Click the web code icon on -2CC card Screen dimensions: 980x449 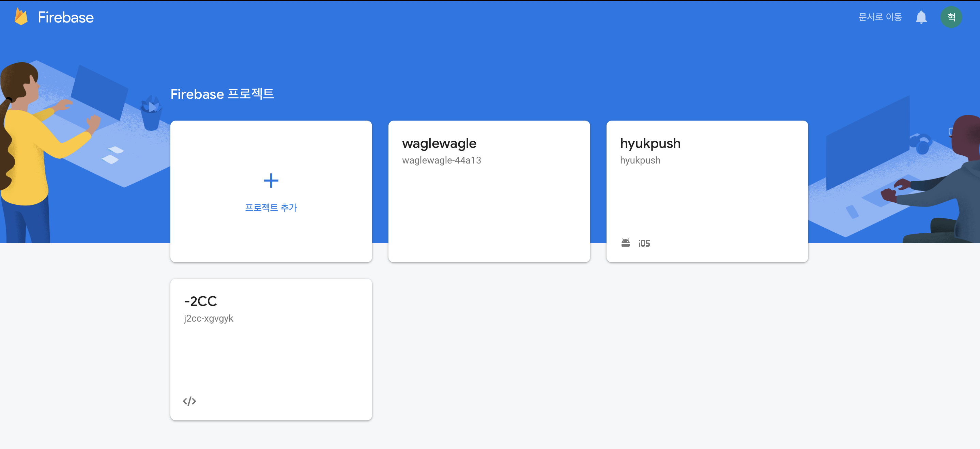click(189, 401)
